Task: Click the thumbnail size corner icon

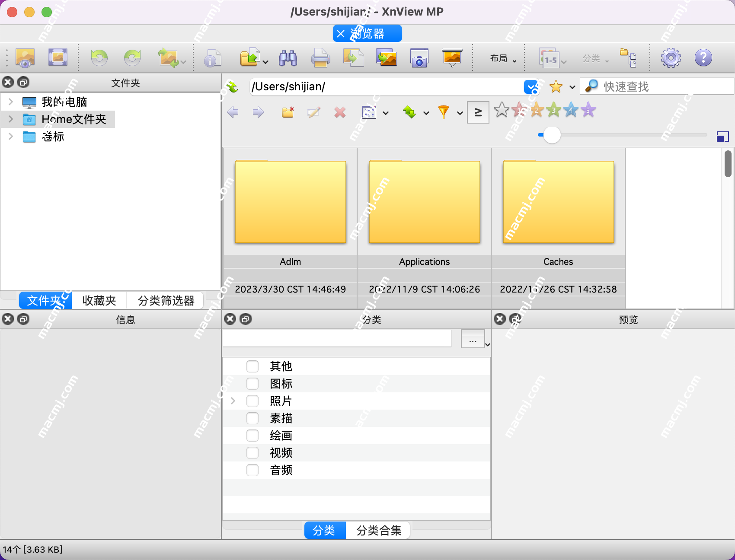Action: point(722,137)
